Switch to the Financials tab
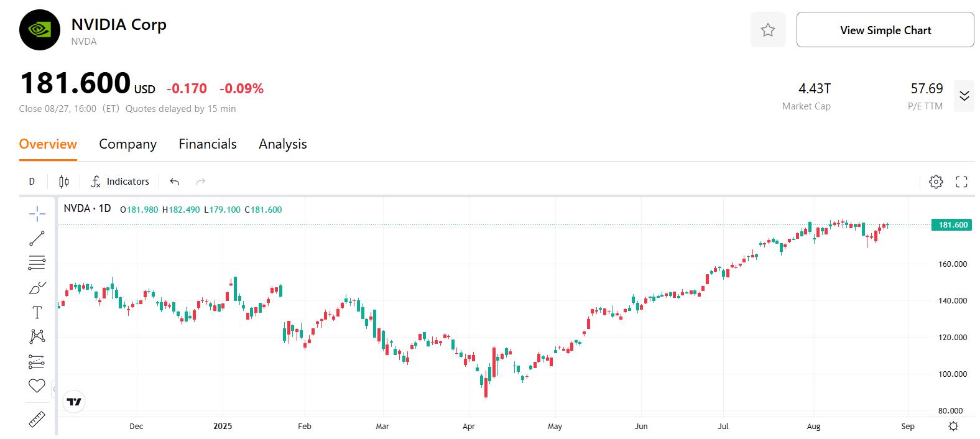The width and height of the screenshot is (980, 439). (x=207, y=144)
